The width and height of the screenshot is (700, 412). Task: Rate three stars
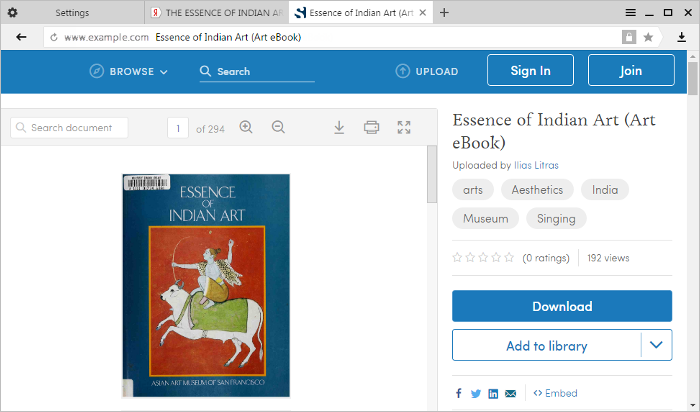tap(483, 258)
